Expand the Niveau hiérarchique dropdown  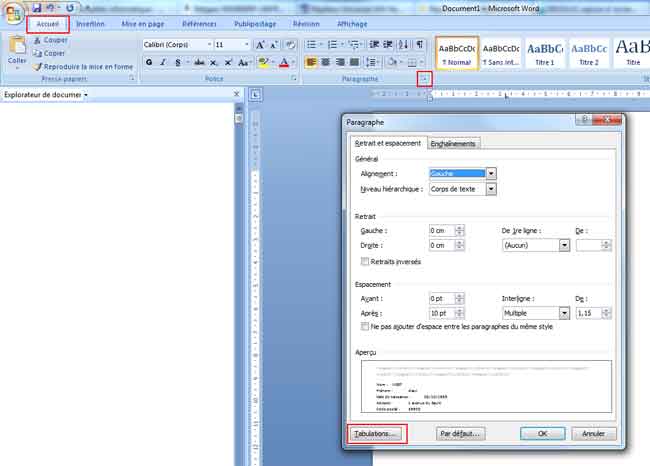491,188
